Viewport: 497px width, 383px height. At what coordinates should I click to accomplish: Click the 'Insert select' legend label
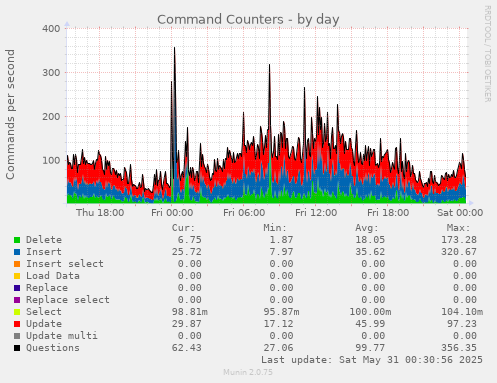[x=65, y=264]
